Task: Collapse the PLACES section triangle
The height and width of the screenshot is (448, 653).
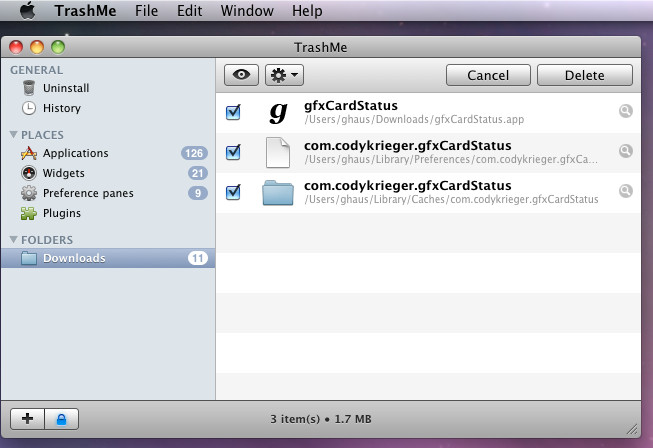Action: 14,134
